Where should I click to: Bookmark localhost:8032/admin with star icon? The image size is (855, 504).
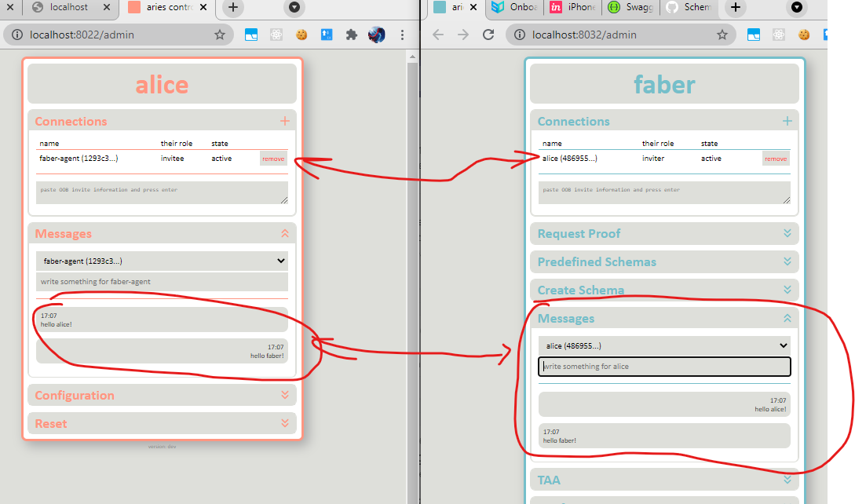point(722,35)
